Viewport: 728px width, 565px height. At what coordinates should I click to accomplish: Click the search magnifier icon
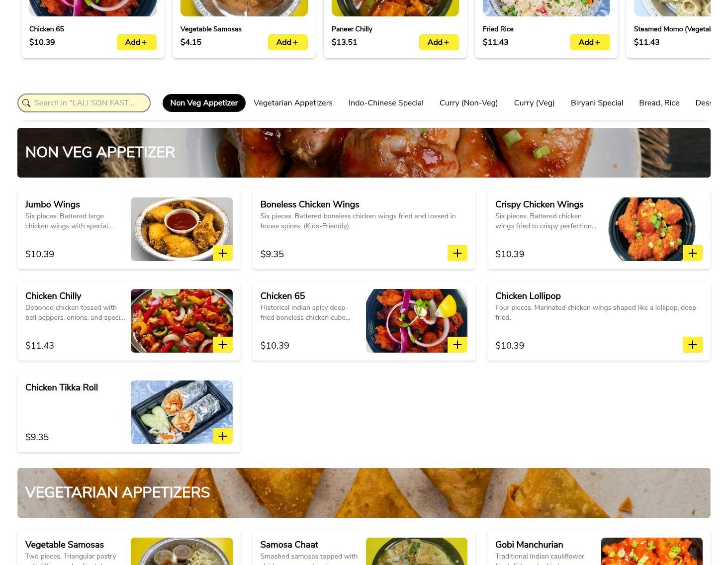click(26, 103)
